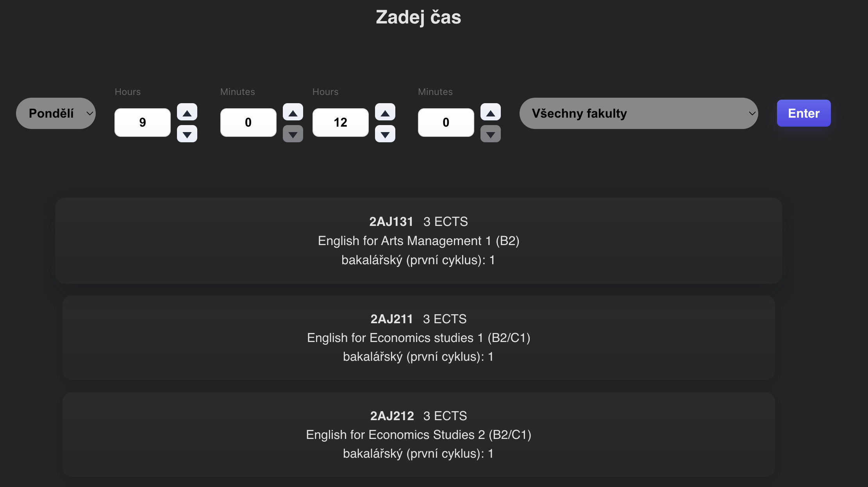Click the course code 2AJ131
868x487 pixels.
coord(391,222)
